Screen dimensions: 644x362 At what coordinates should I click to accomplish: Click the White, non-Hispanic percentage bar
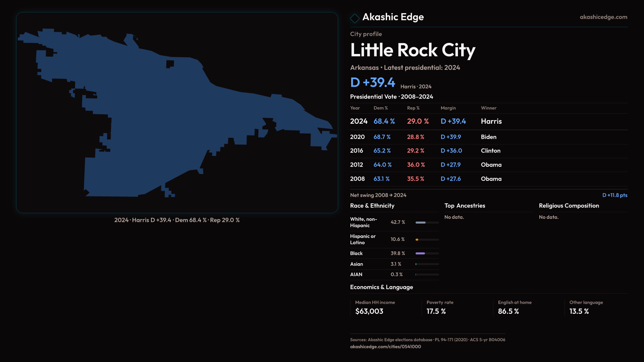(427, 223)
